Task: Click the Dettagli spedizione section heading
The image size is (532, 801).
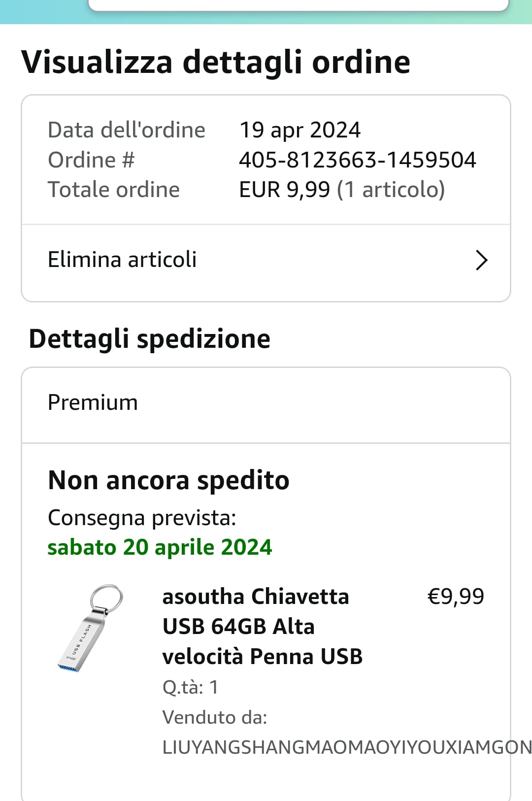Action: point(149,339)
